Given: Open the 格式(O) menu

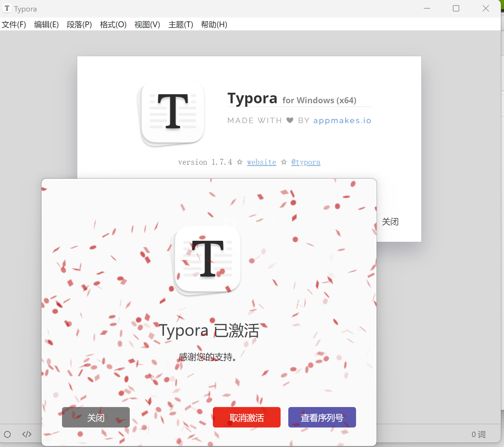Looking at the screenshot, I should click(113, 25).
